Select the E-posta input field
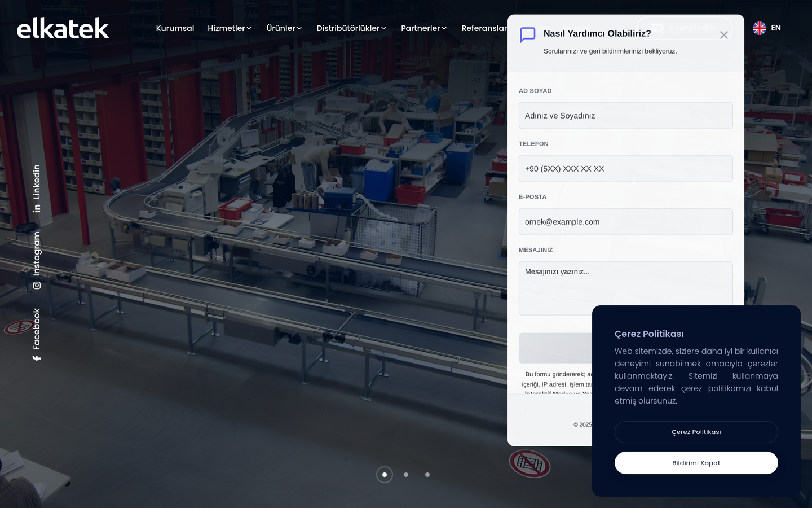This screenshot has width=812, height=508. [626, 222]
